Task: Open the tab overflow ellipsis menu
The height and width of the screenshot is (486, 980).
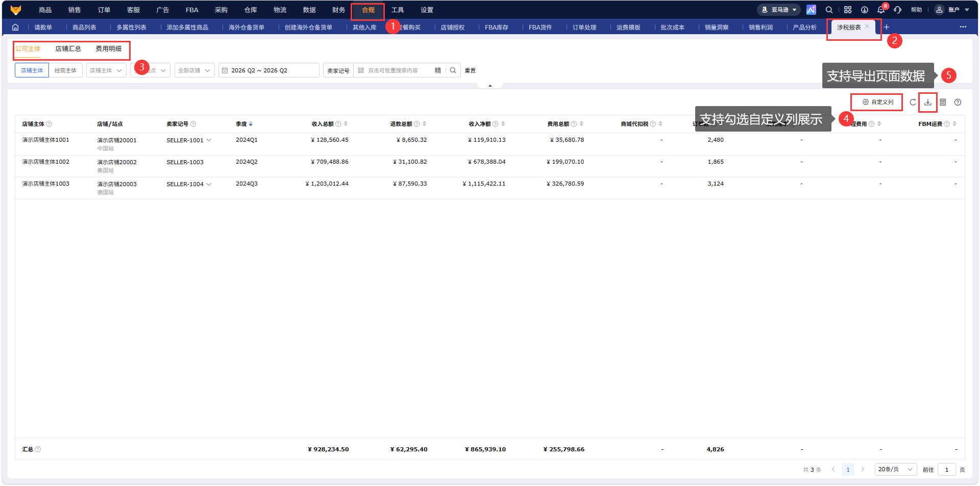Action: coord(963,27)
